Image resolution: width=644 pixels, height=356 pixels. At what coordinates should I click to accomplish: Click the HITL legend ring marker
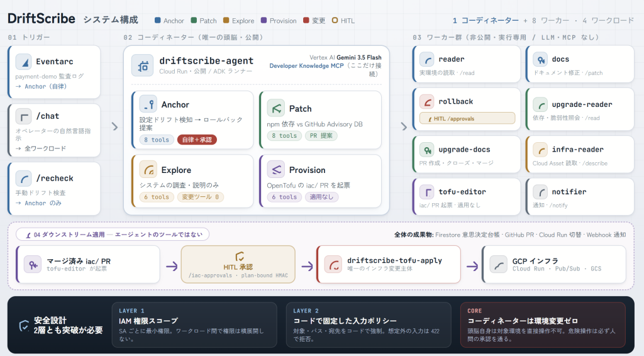[335, 20]
